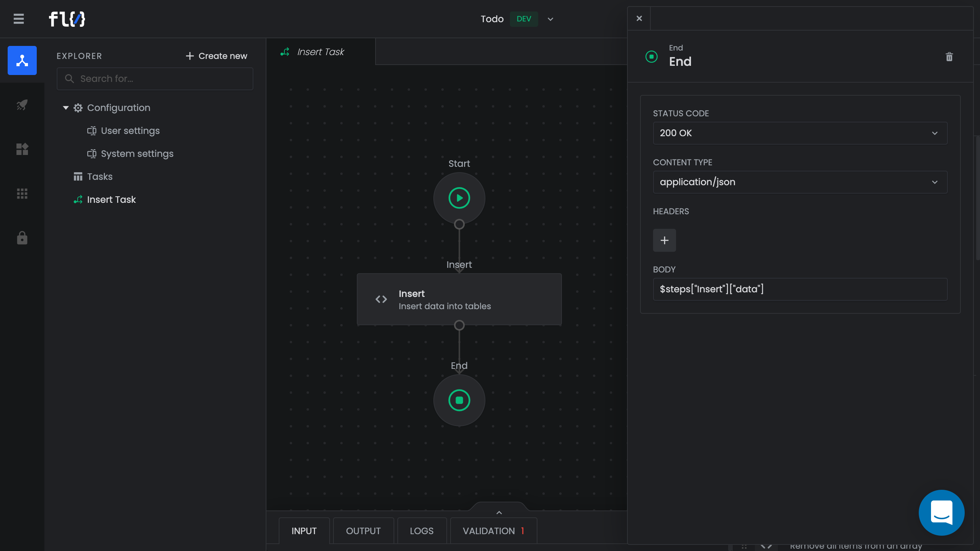The height and width of the screenshot is (551, 980).
Task: Switch to the LOGS tab
Action: [422, 531]
